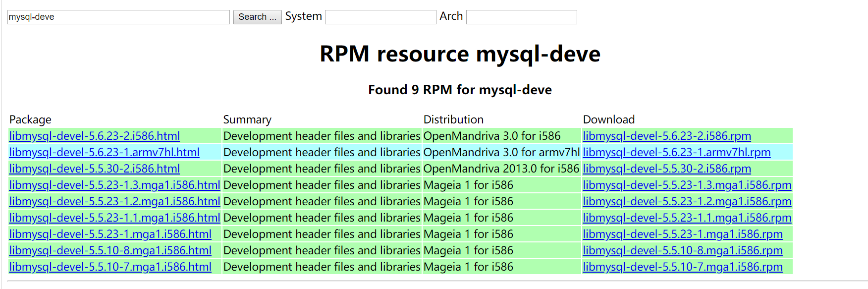The width and height of the screenshot is (868, 289).
Task: Open libmysql-devel-5.5.10-8.mga1.i586.html link
Action: pyautogui.click(x=110, y=250)
